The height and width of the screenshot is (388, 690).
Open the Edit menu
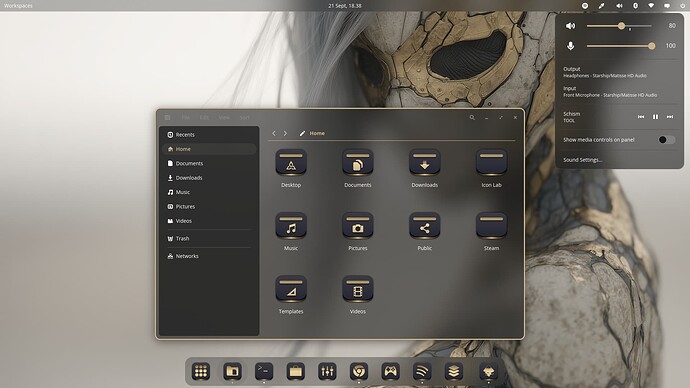click(x=204, y=117)
